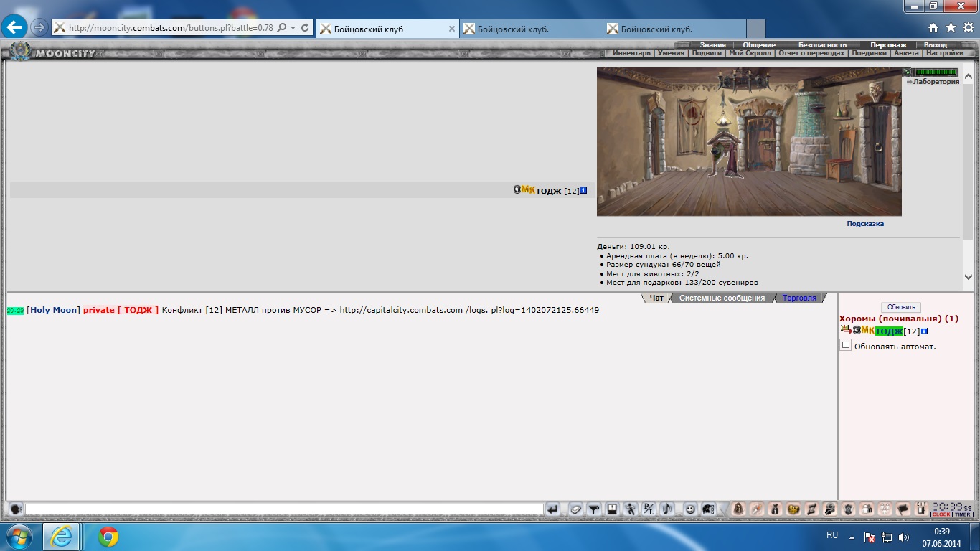Click the money bag icon in bottom toolbar

click(x=775, y=509)
